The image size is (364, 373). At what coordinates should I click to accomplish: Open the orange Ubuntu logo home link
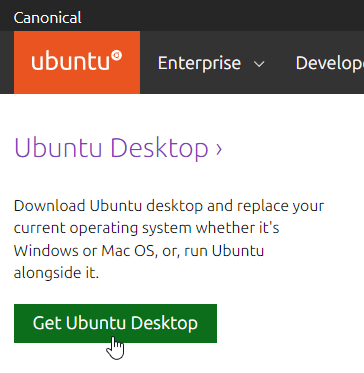coord(77,62)
